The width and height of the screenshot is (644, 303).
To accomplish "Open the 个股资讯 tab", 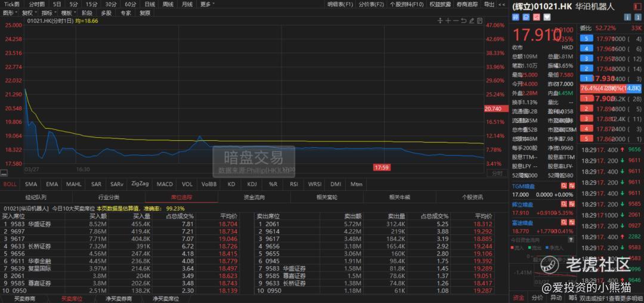I will point(472,197).
